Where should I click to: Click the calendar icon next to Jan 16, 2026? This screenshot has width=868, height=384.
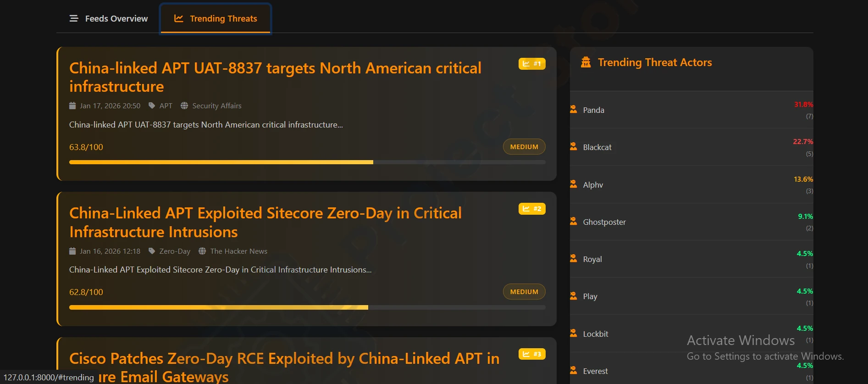(72, 251)
